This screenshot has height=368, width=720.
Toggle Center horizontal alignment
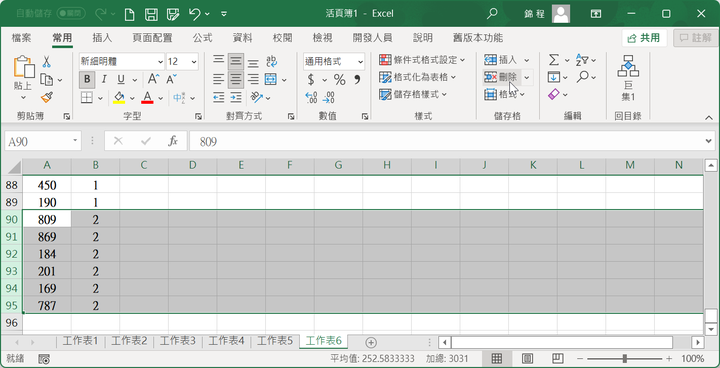coord(236,79)
